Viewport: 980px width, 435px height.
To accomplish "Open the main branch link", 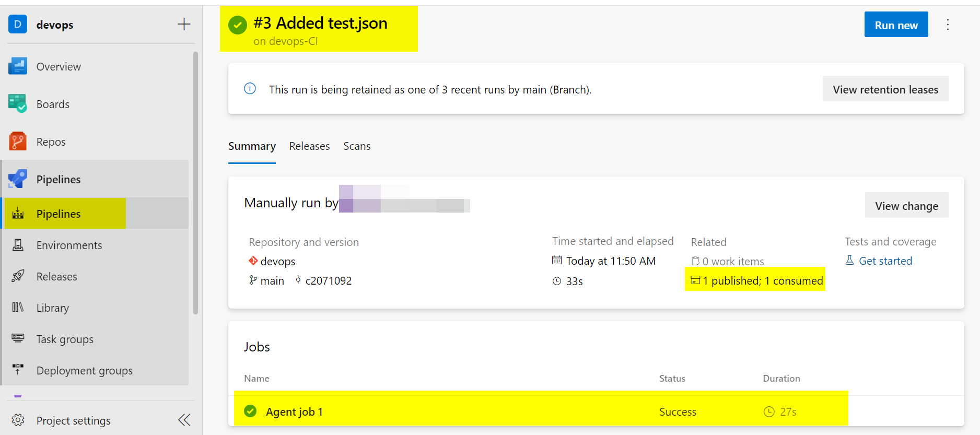I will pos(272,280).
